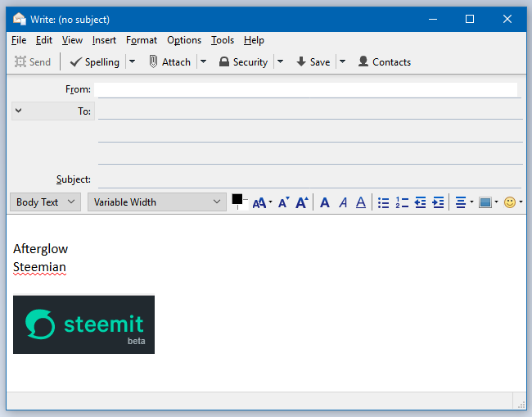Click the larger font size icon

coord(302,202)
